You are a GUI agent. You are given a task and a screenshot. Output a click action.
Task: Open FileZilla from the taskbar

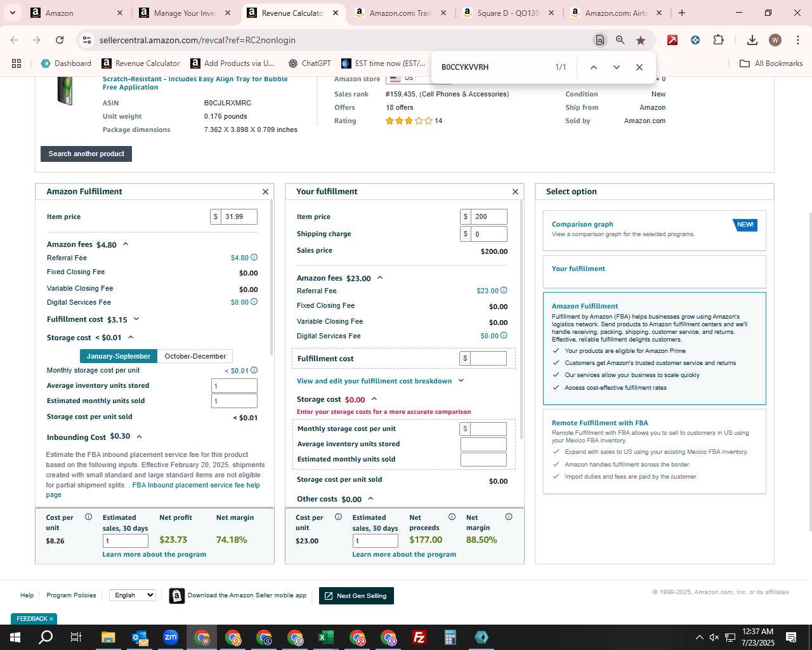419,637
